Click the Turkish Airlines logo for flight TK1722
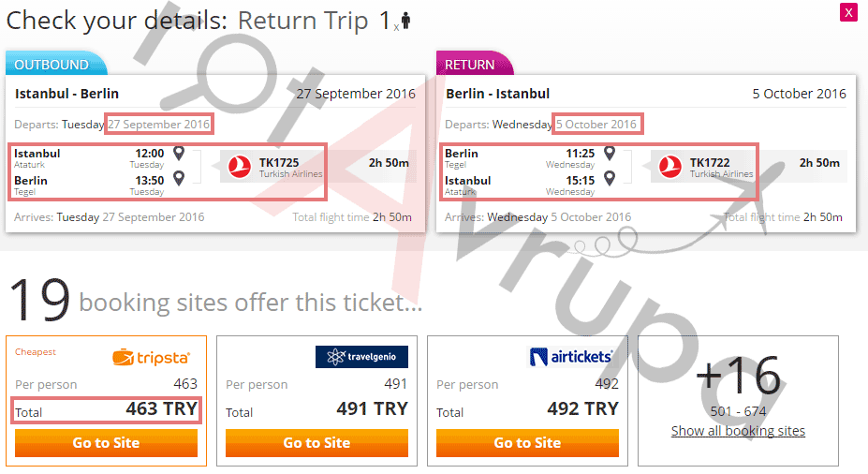The width and height of the screenshot is (868, 474). [x=669, y=167]
